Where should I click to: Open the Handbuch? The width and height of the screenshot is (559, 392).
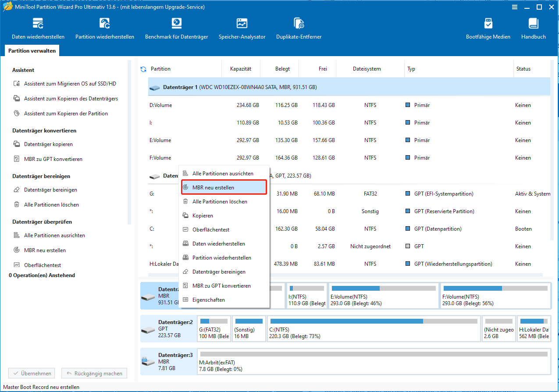click(533, 29)
